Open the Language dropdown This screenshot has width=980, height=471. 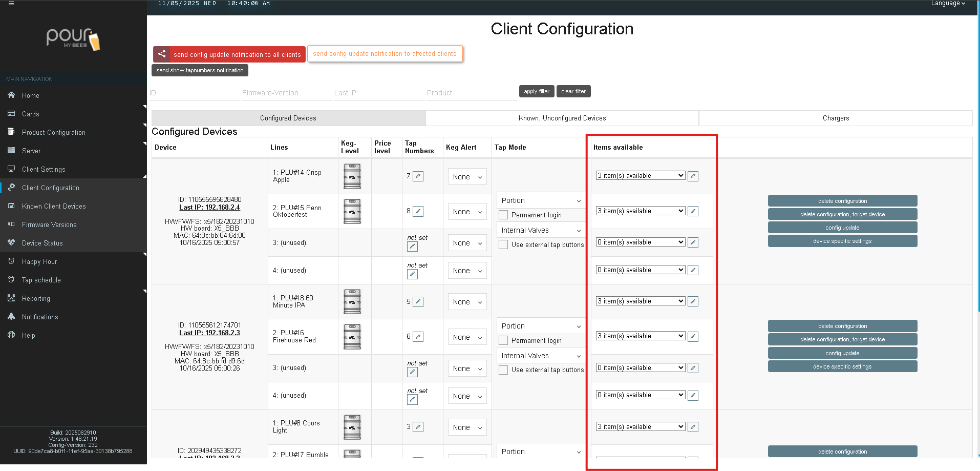(x=948, y=4)
